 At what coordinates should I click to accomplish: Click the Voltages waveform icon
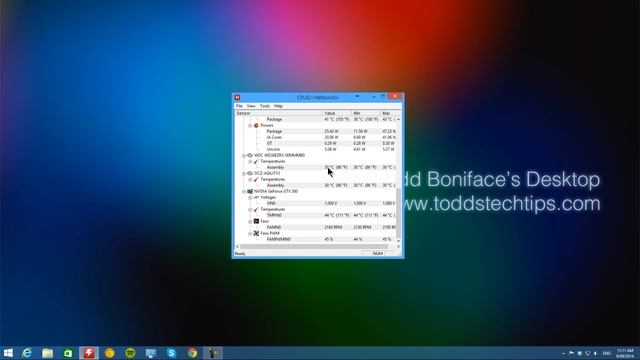(x=256, y=197)
